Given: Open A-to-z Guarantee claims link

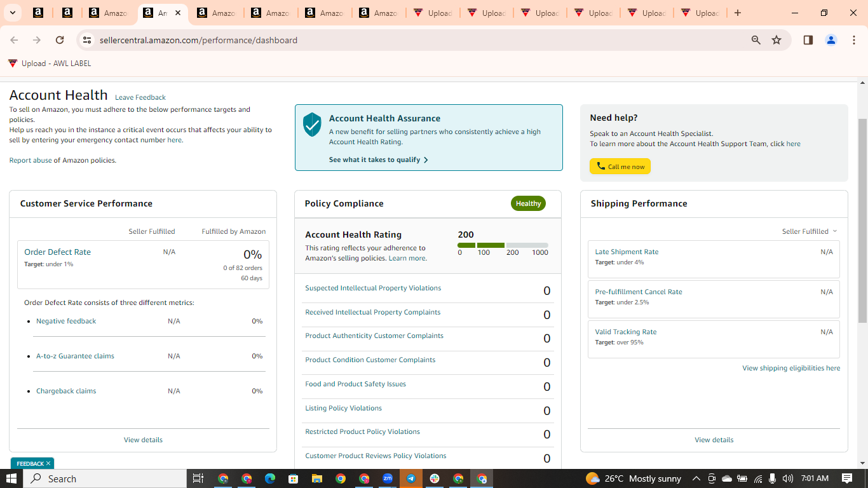Looking at the screenshot, I should (x=75, y=356).
